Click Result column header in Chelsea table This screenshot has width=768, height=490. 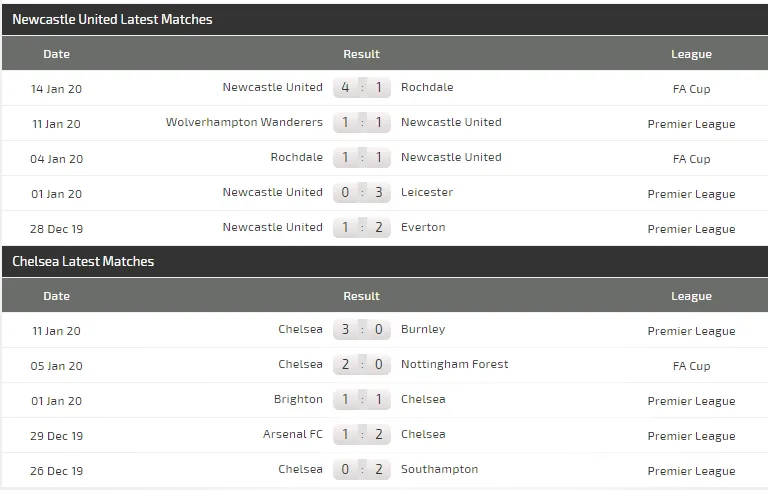point(361,296)
